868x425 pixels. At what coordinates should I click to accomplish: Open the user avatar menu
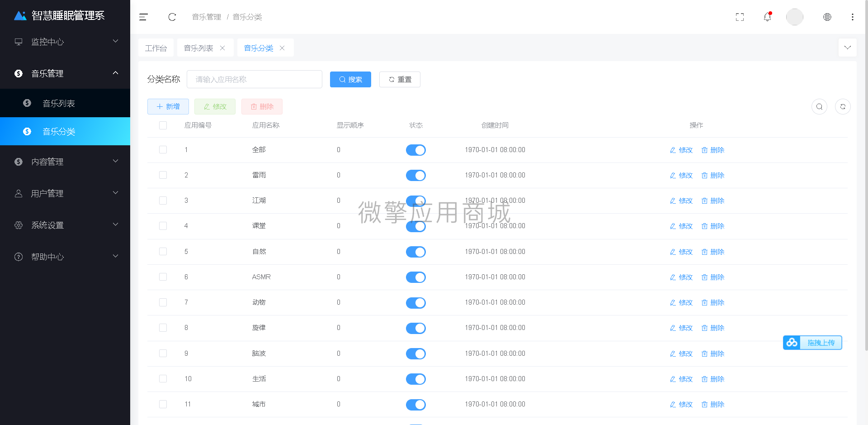point(795,17)
